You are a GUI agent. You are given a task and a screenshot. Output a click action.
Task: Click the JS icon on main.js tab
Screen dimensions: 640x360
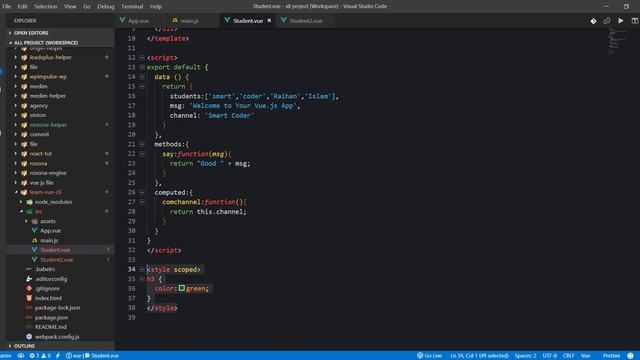tap(175, 20)
